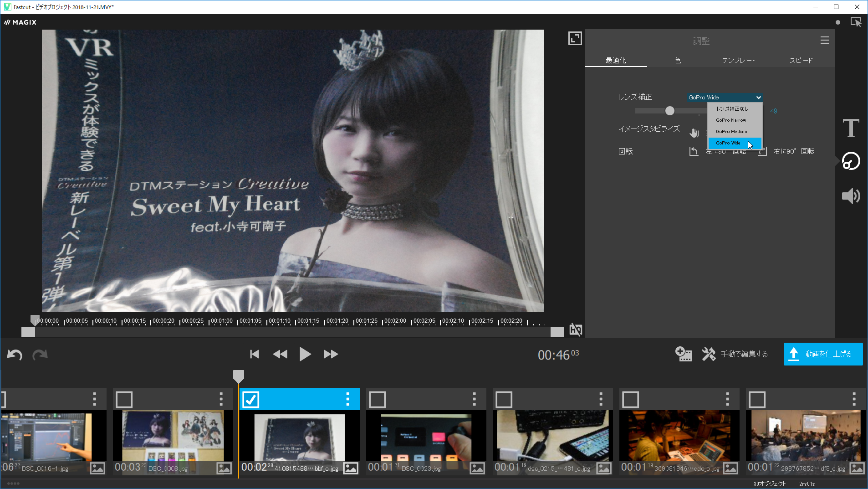This screenshot has height=489, width=868.
Task: Adjust the lens correction slider handle
Action: [x=669, y=111]
